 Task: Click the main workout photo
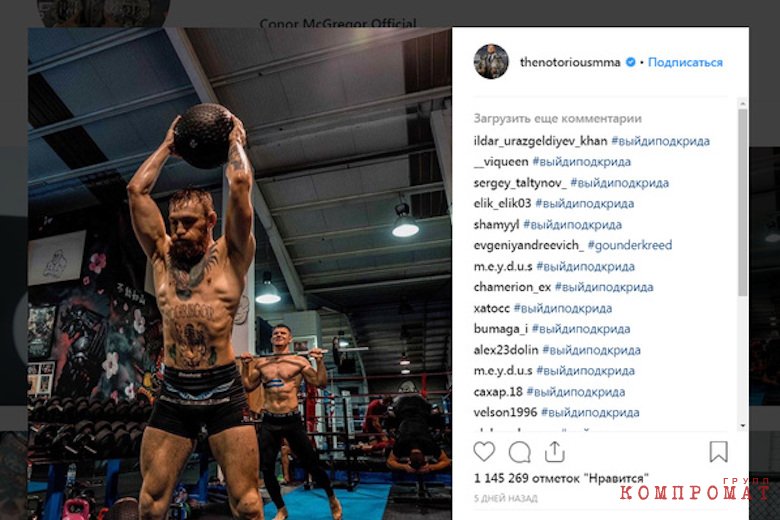coord(240,274)
